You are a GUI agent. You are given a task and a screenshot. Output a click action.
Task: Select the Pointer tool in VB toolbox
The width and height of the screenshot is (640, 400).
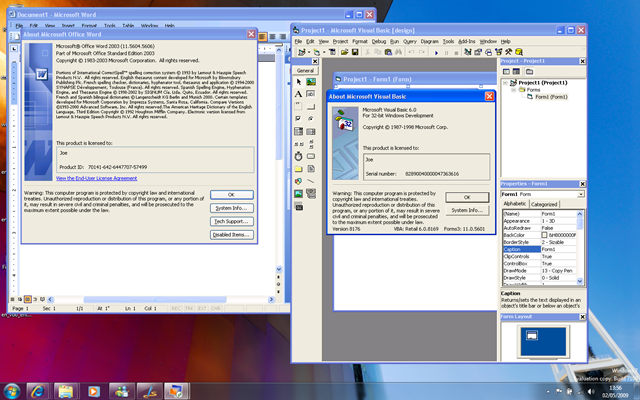[298, 82]
